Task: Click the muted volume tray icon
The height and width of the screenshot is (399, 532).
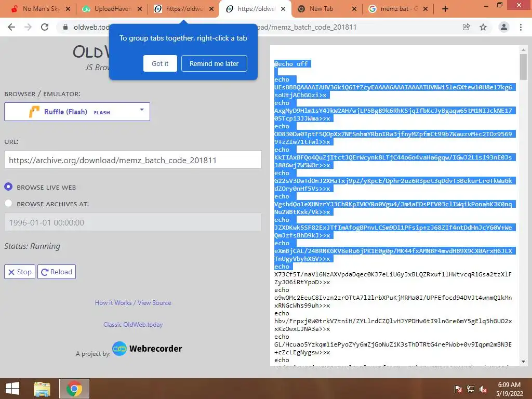Action: (483, 389)
